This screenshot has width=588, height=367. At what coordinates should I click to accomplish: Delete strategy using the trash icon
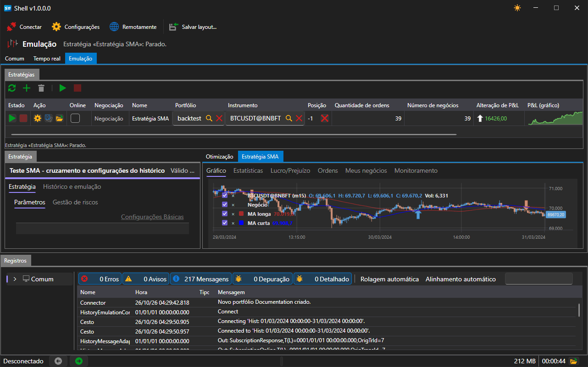pyautogui.click(x=41, y=88)
